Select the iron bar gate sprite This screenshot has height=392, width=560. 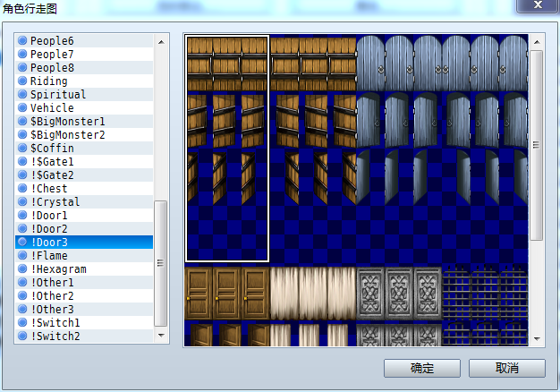tap(485, 306)
